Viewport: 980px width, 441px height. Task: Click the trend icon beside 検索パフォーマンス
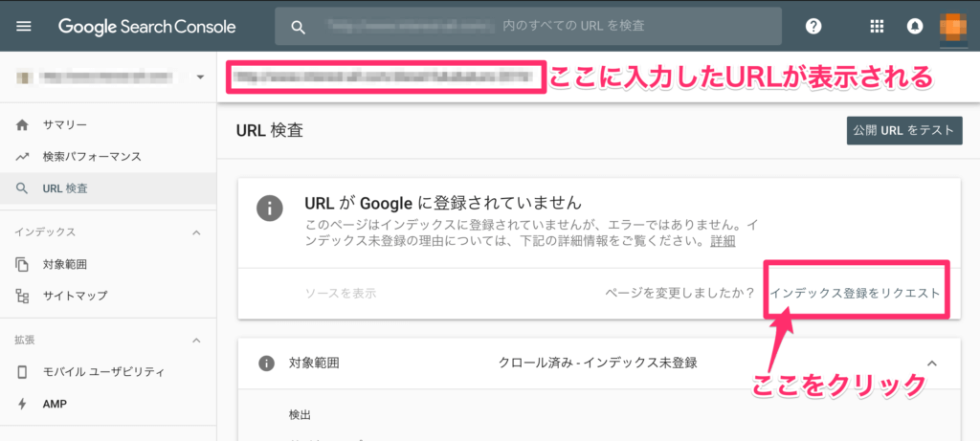(x=23, y=157)
